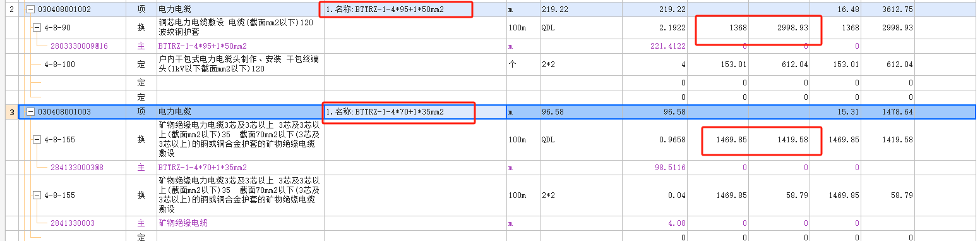Click type 定 in the 4-8-100 row
This screenshot has width=980, height=241.
click(141, 65)
